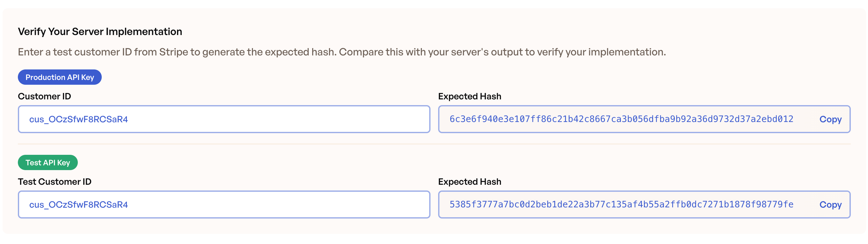The image size is (868, 244).
Task: Click the test Expected Hash label
Action: 469,181
